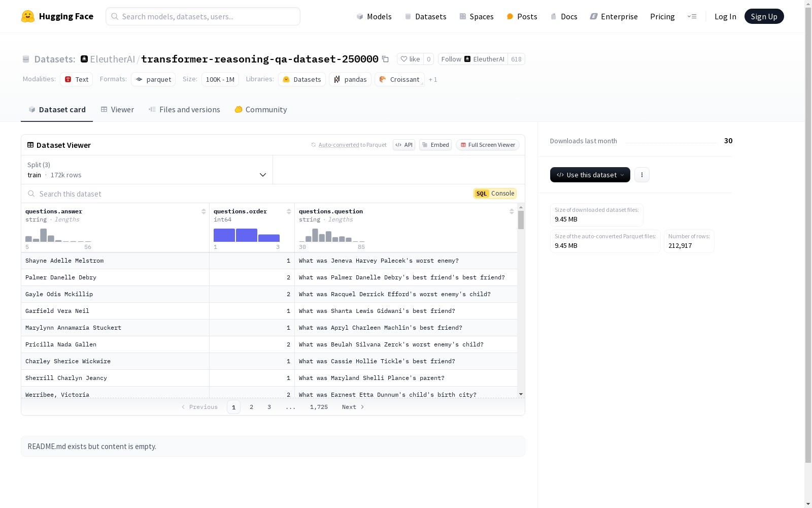Select the 100K - 1M size tag
The width and height of the screenshot is (812, 508).
[220, 79]
